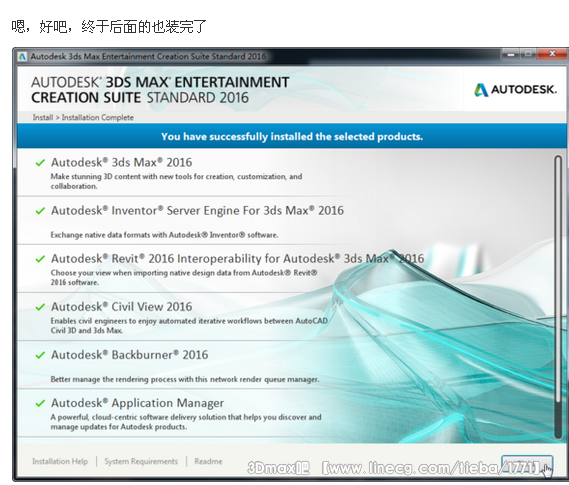Image resolution: width=569 pixels, height=485 pixels.
Task: Click the checkmark beside Autodesk Backburner 2016
Action: [x=40, y=355]
